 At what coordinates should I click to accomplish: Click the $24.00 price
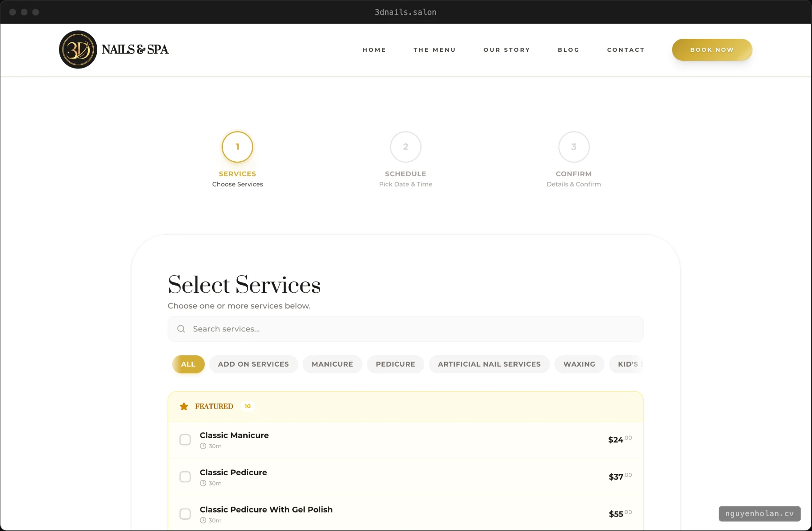[x=620, y=439]
